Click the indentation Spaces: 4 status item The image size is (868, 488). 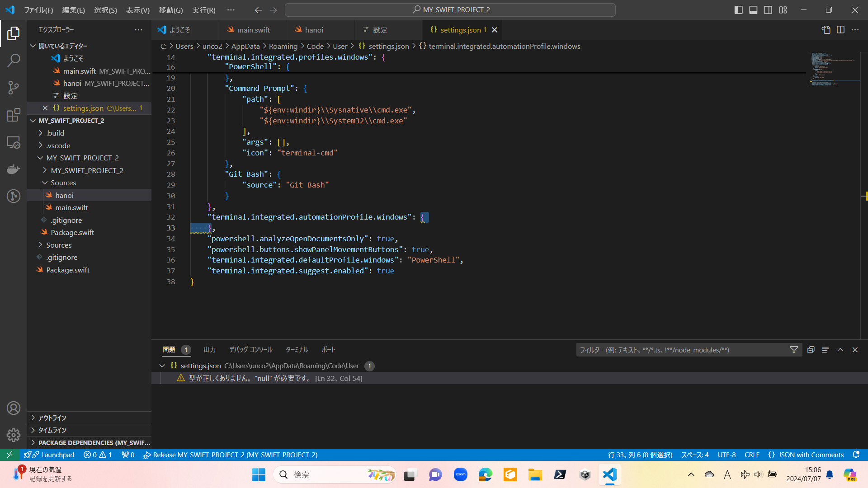pyautogui.click(x=695, y=455)
